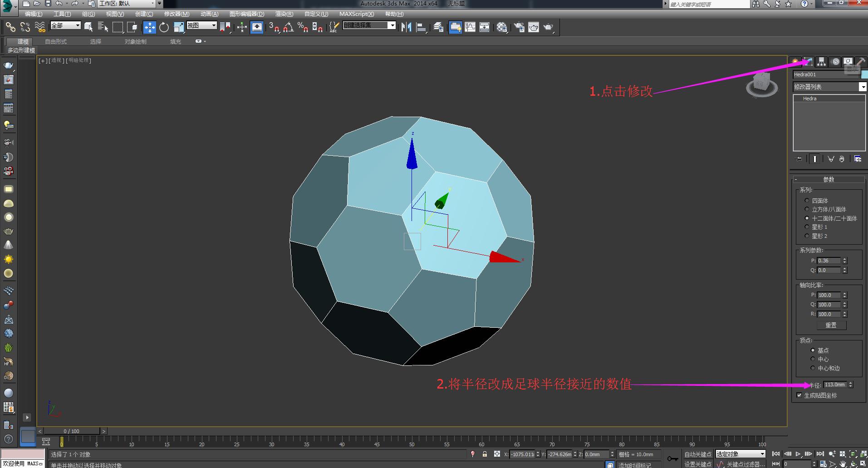Click the Hierarchy panel icon
The width and height of the screenshot is (868, 468).
[822, 62]
